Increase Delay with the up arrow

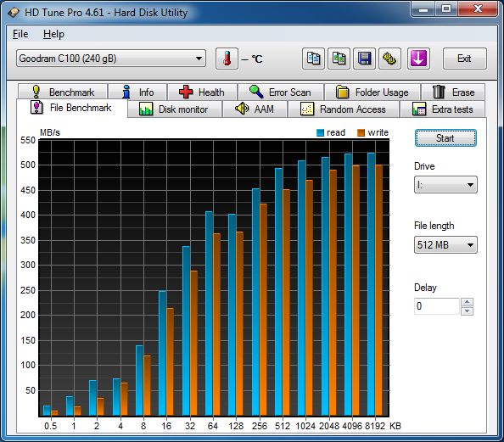click(x=467, y=302)
